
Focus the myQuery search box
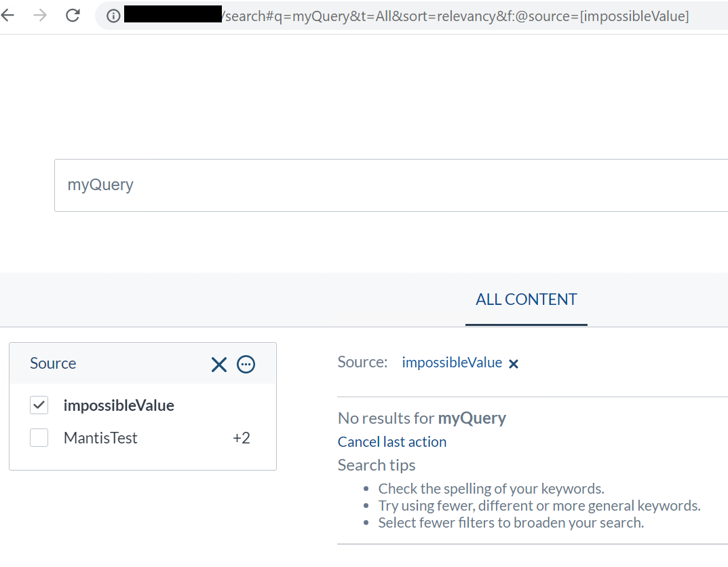(x=391, y=185)
